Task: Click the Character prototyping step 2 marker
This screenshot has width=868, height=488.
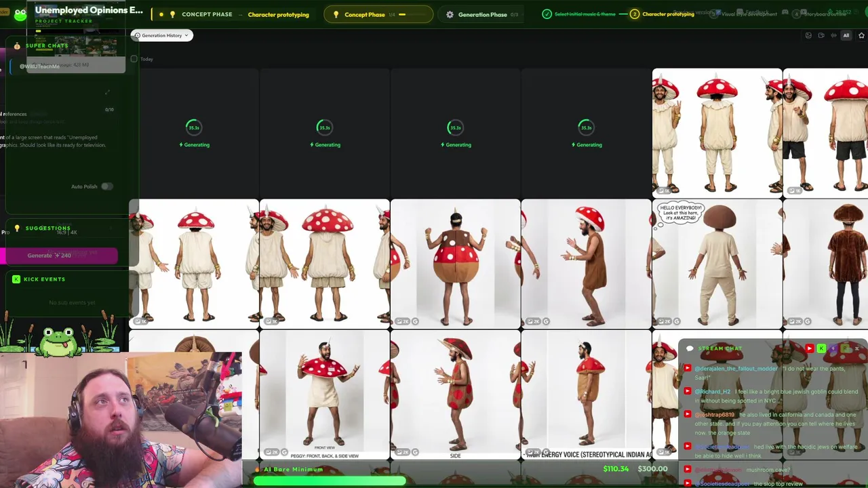Action: [x=635, y=14]
